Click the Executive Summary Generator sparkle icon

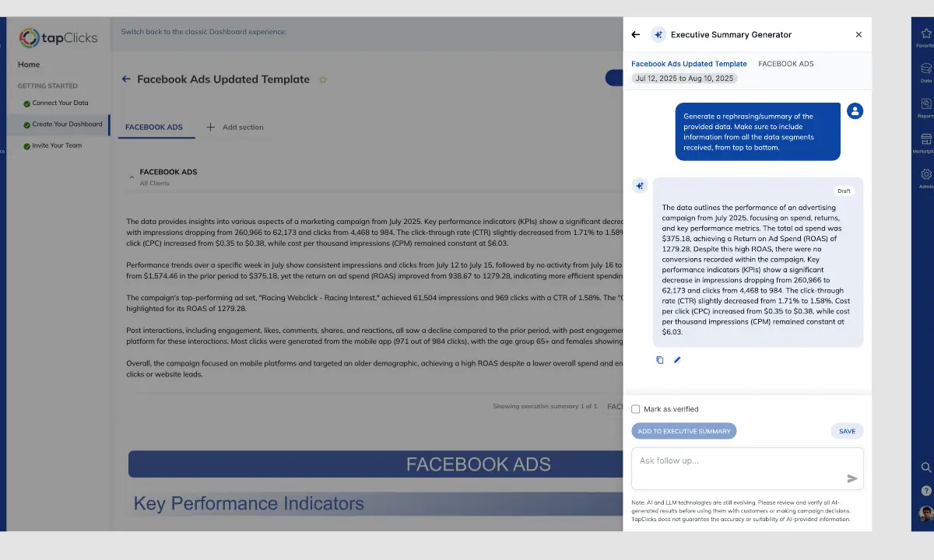pyautogui.click(x=658, y=35)
